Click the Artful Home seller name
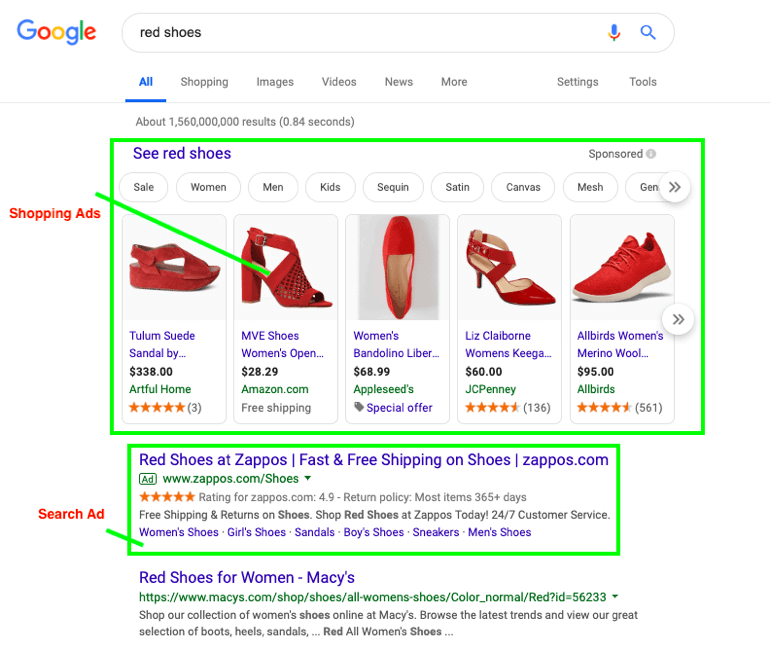 point(160,389)
